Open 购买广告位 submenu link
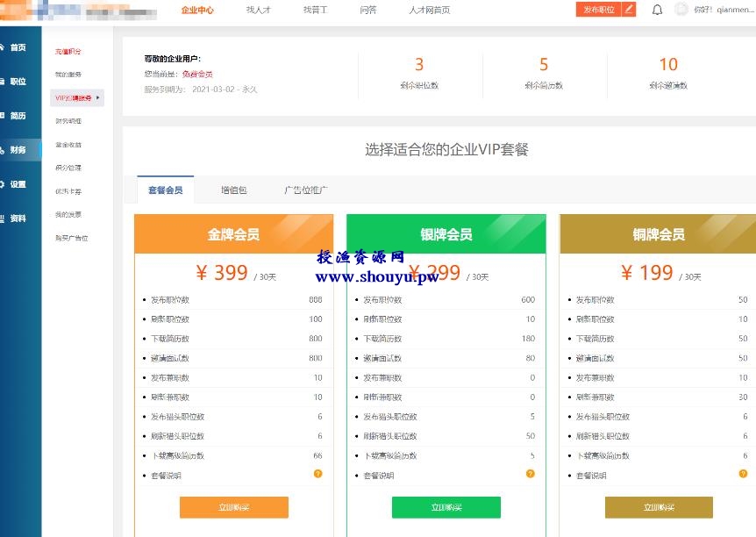Screen dimensions: 756x537 71,238
